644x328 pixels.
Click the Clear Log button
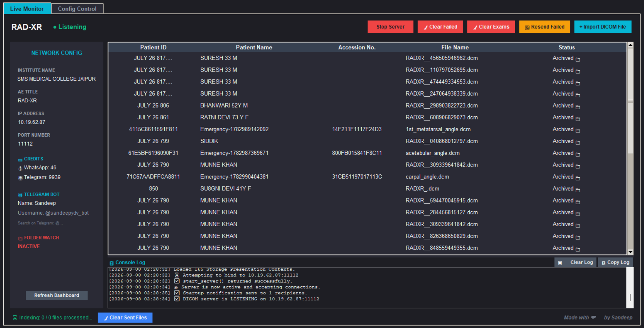[576, 263]
